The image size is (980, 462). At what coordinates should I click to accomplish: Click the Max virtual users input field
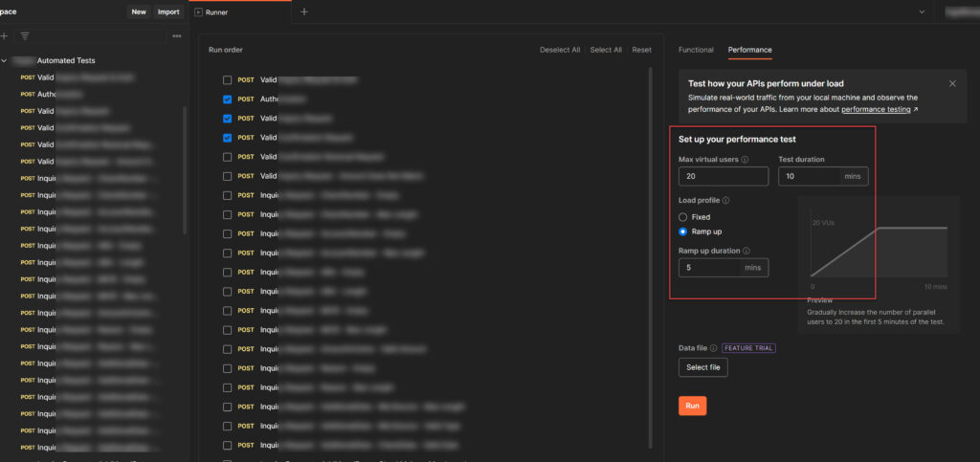(x=723, y=176)
